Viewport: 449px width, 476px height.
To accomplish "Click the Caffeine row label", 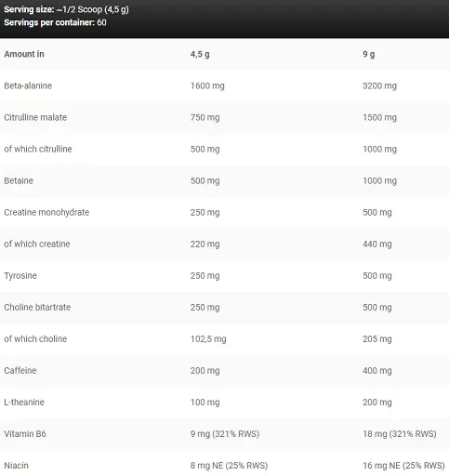I will point(20,371).
